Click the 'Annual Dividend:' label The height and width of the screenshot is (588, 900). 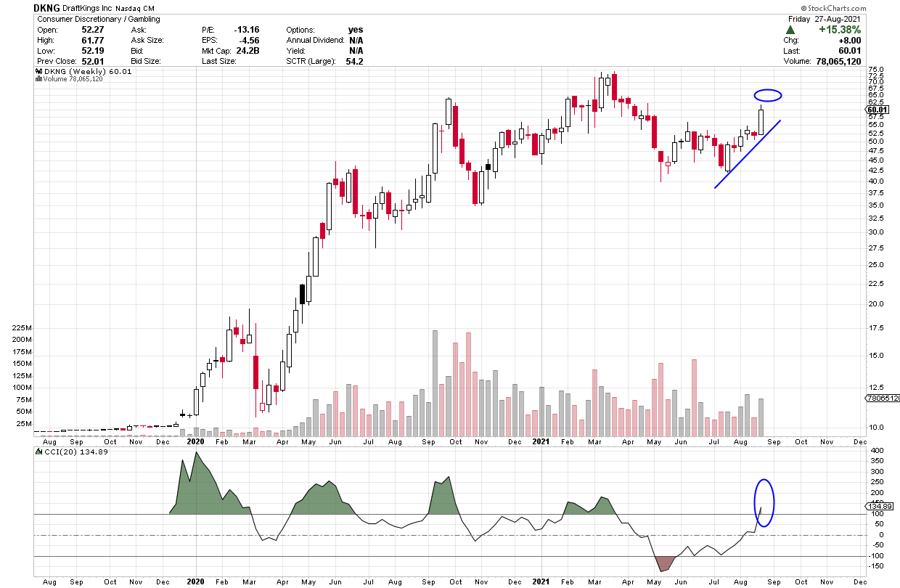(x=316, y=40)
